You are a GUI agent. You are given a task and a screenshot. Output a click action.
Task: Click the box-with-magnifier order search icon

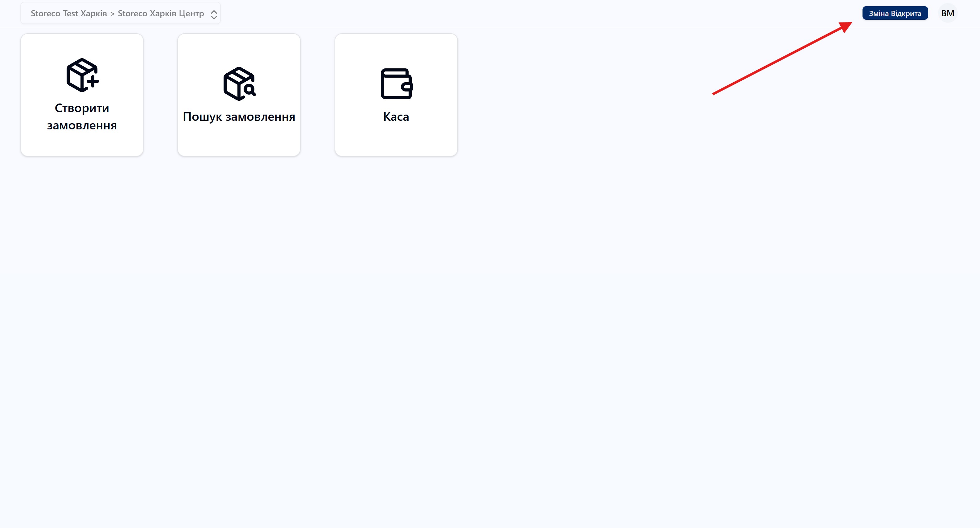click(x=239, y=83)
